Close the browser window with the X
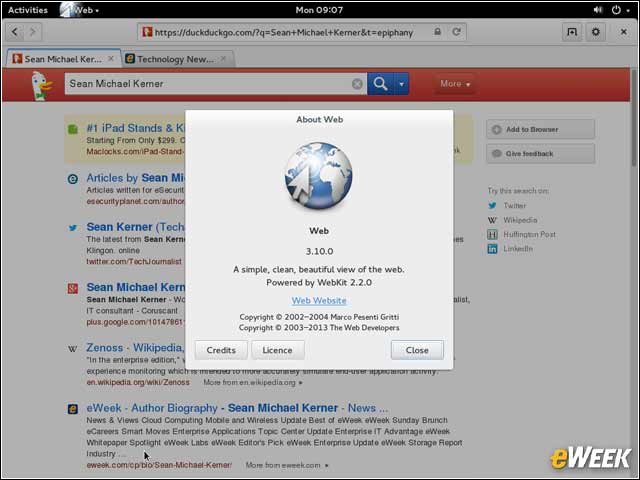The height and width of the screenshot is (480, 640). [x=623, y=31]
